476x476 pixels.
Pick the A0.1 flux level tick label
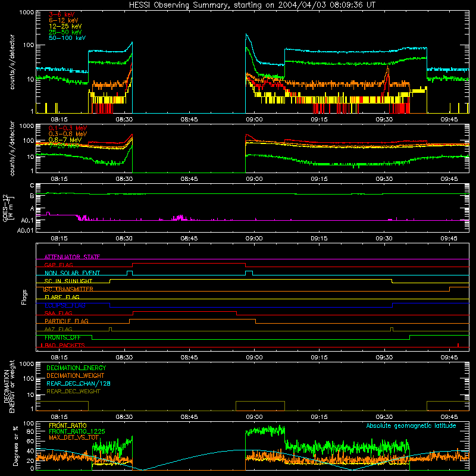[x=27, y=220]
